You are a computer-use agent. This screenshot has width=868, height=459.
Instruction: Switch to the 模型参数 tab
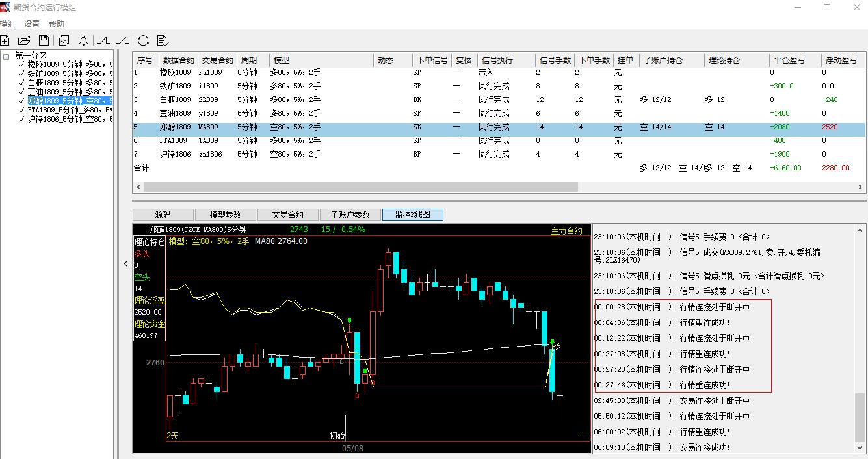point(224,215)
